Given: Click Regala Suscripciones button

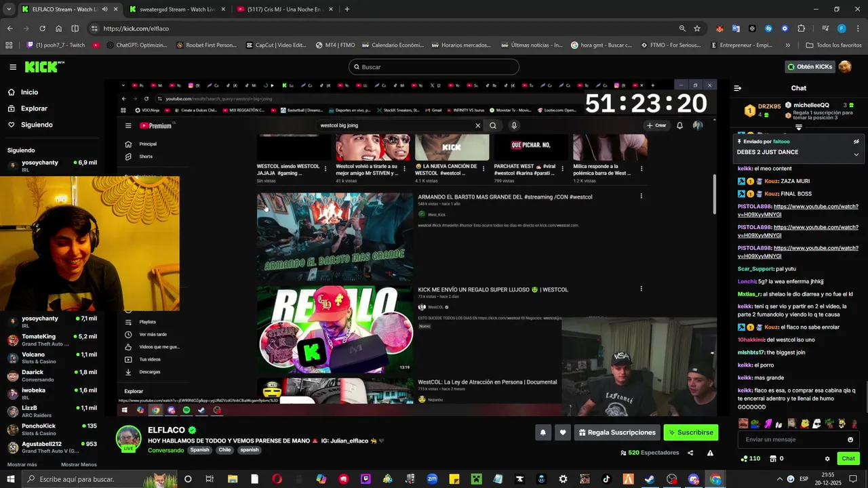Looking at the screenshot, I should coord(617,432).
